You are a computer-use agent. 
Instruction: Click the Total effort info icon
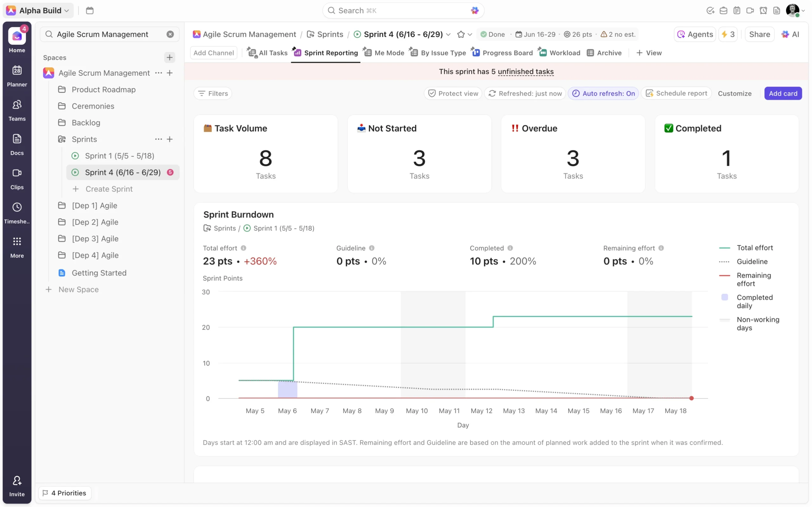244,248
